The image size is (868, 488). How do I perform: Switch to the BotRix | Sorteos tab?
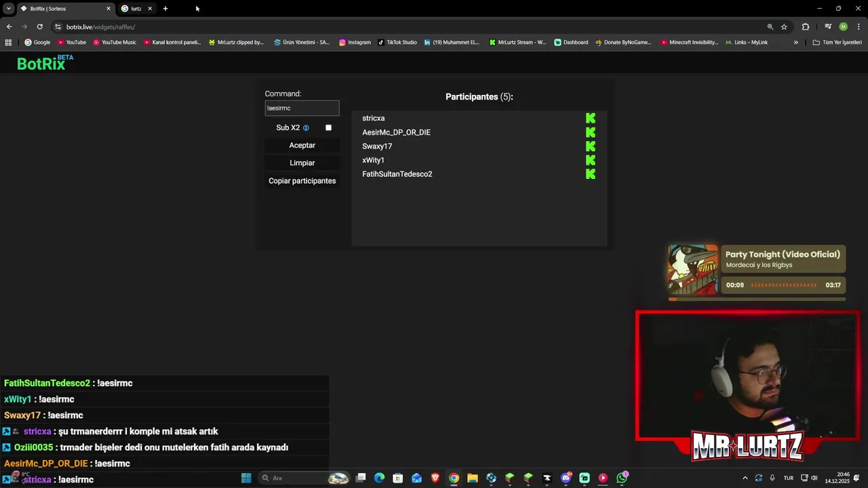pyautogui.click(x=64, y=9)
